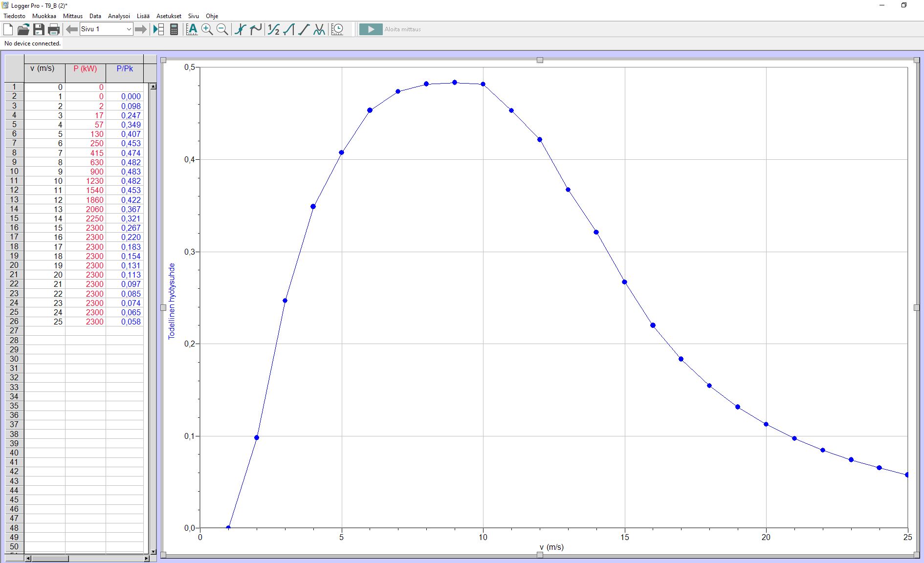This screenshot has width=924, height=563.
Task: Zoom in with the magnifier plus icon
Action: coord(207,29)
